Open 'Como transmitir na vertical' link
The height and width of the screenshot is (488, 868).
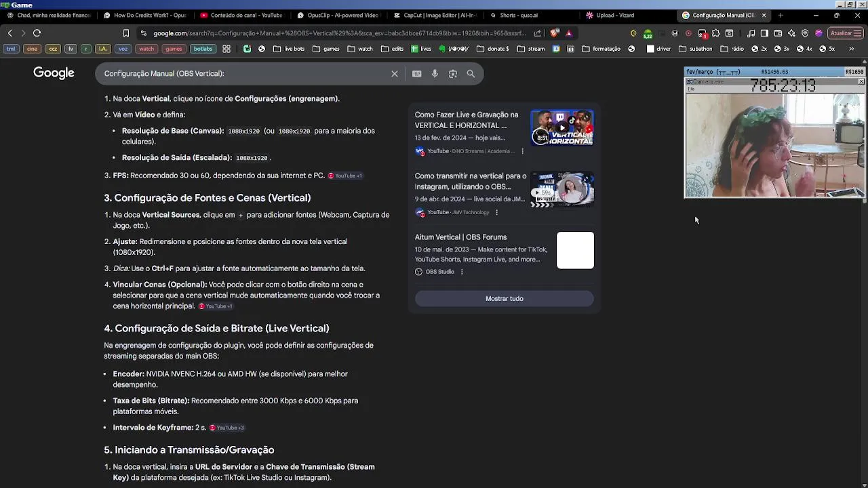tap(471, 181)
